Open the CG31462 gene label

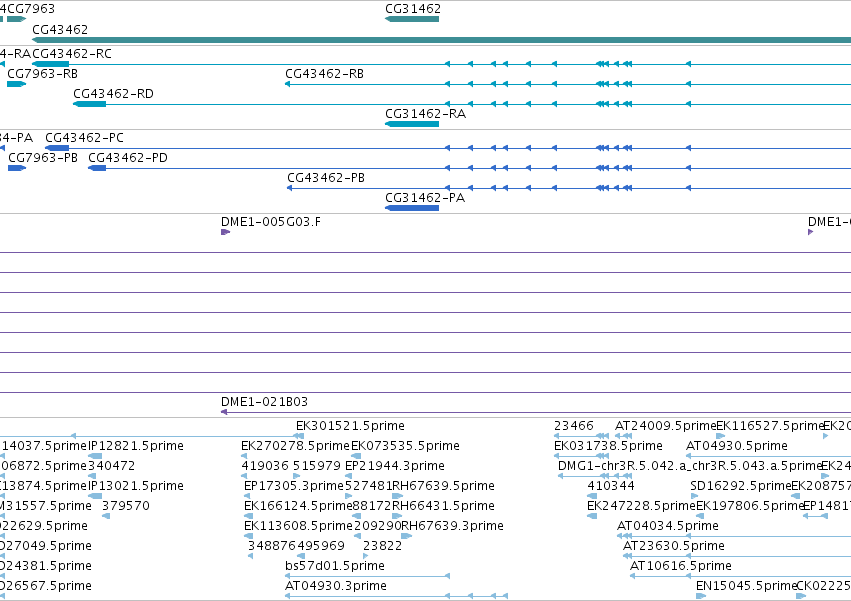tap(413, 9)
